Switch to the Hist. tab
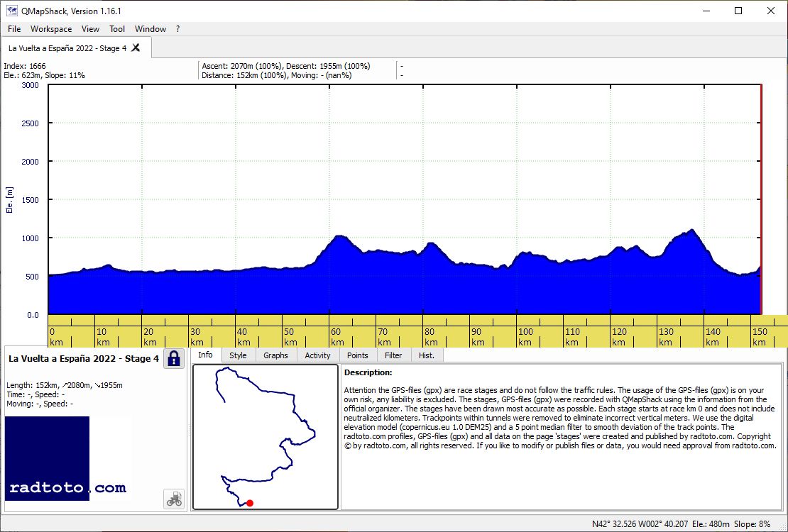The width and height of the screenshot is (788, 532). coord(427,355)
